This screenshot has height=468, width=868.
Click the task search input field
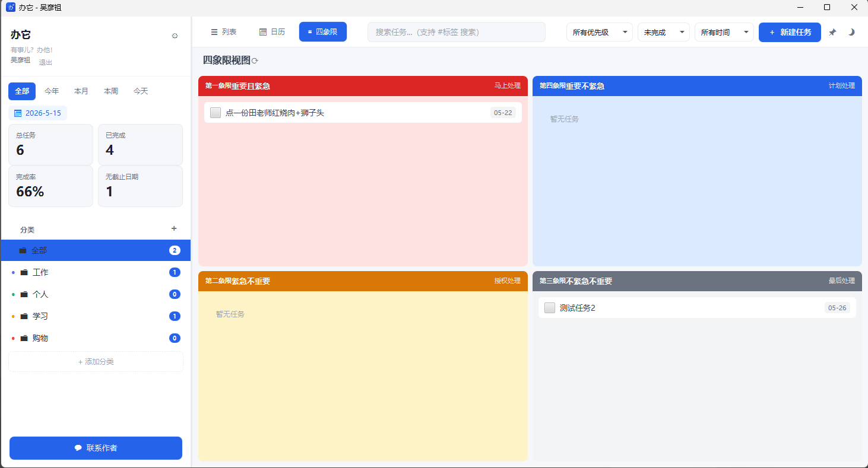[x=457, y=32]
